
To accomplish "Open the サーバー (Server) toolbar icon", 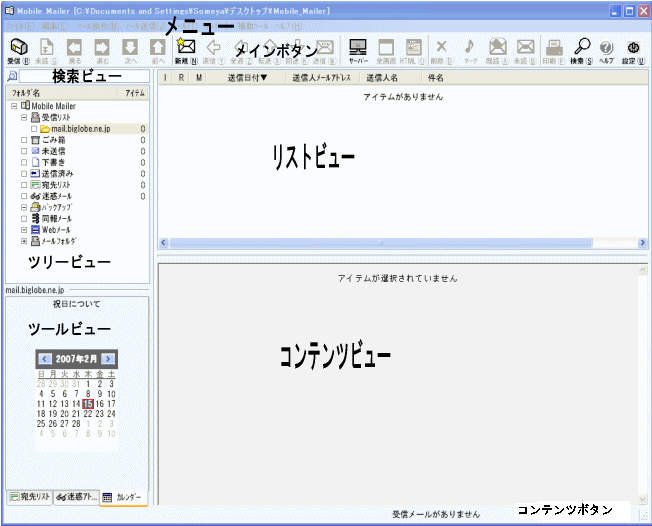I will pos(358,48).
